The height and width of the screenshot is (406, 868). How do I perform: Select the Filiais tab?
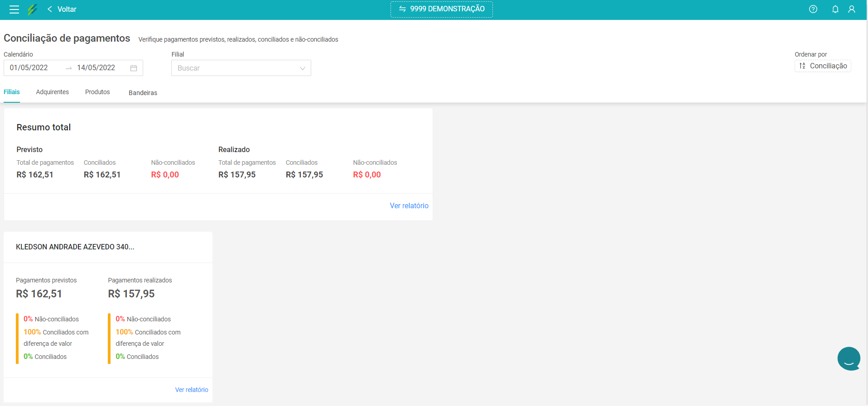12,92
